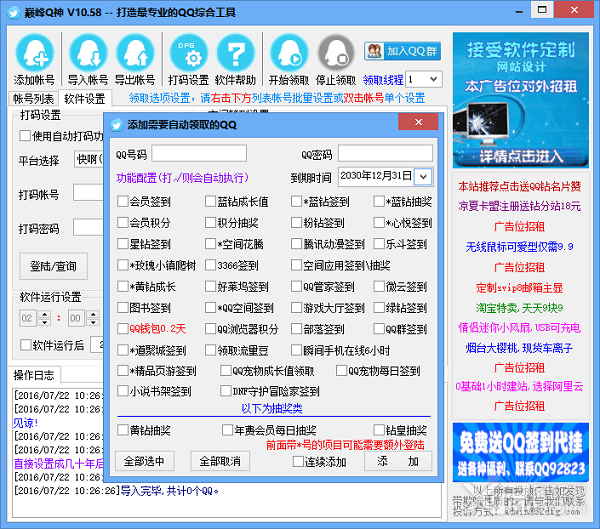Image resolution: width=600 pixels, height=529 pixels.
Task: Open 淘宝特卖,天天9块9 link
Action: (x=519, y=307)
